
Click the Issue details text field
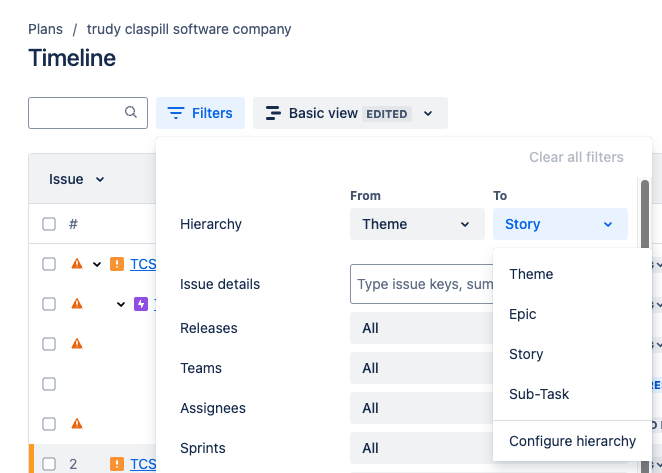pyautogui.click(x=421, y=284)
